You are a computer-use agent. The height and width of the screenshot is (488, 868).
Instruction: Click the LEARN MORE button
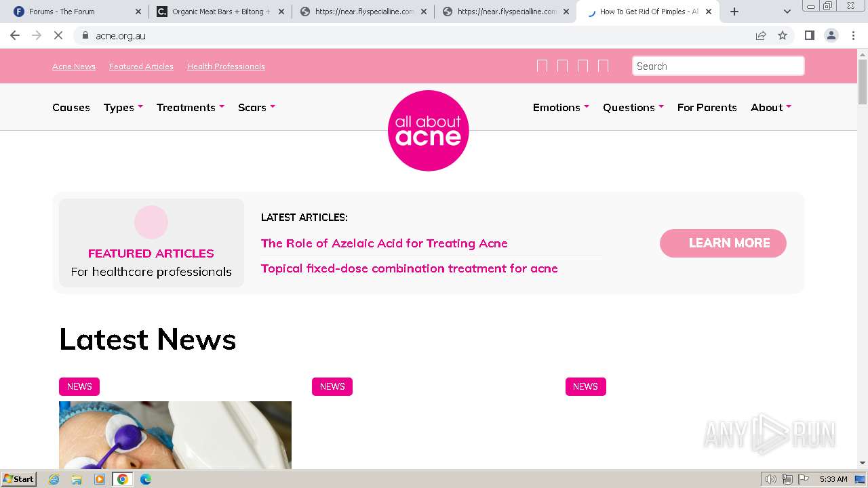click(723, 243)
